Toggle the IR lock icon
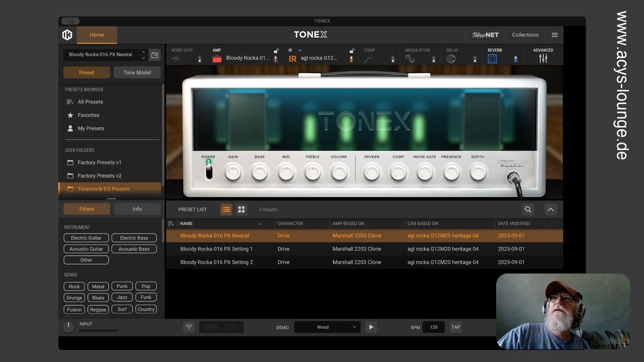The image size is (644, 362). 352,51
